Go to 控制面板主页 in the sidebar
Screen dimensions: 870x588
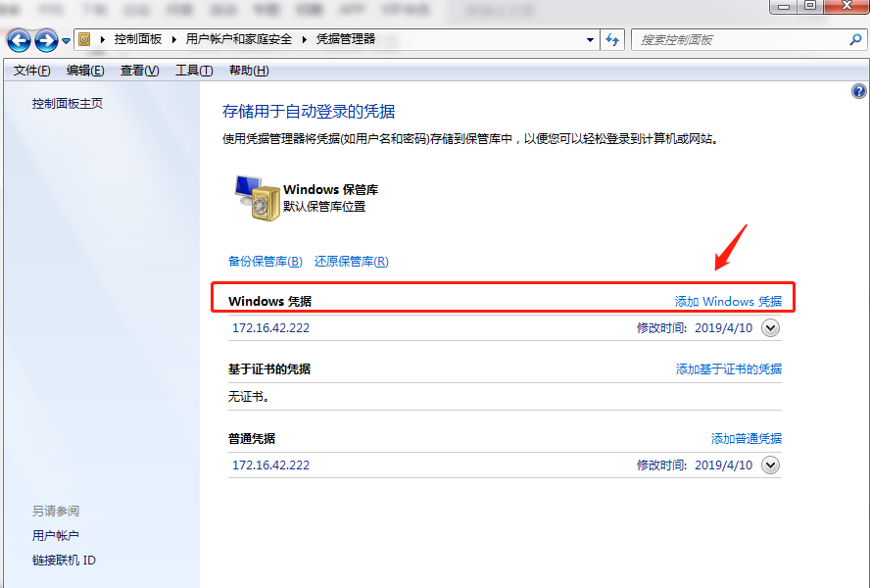coord(68,104)
